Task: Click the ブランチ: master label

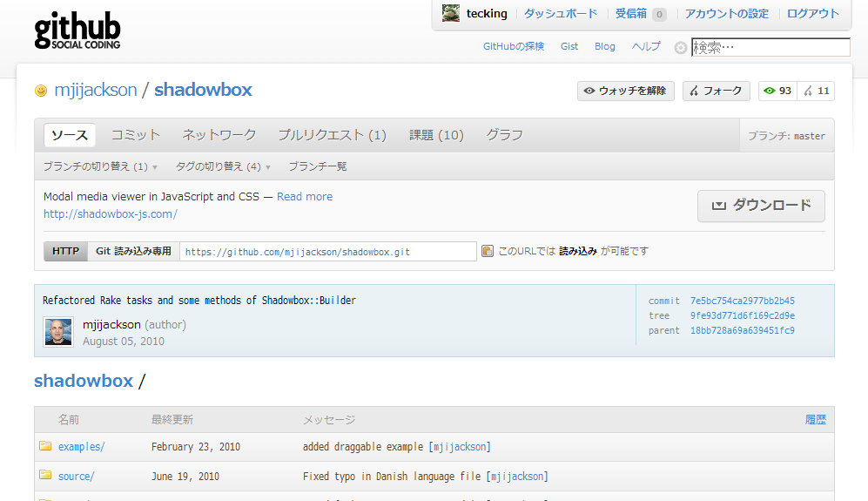Action: 786,136
